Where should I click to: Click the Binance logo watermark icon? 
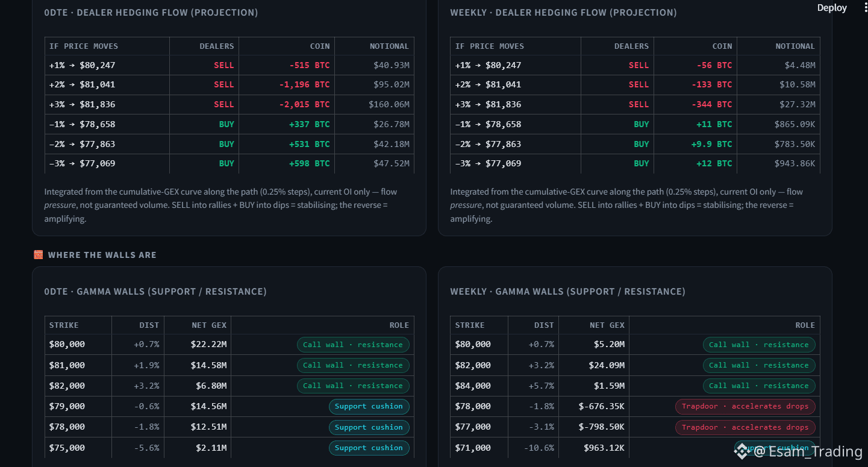(742, 451)
